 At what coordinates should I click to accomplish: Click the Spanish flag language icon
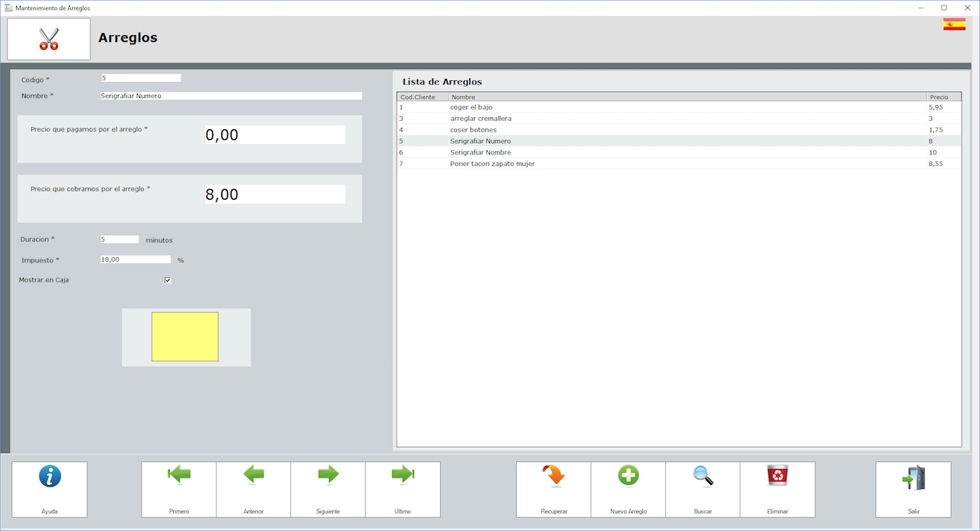[954, 24]
